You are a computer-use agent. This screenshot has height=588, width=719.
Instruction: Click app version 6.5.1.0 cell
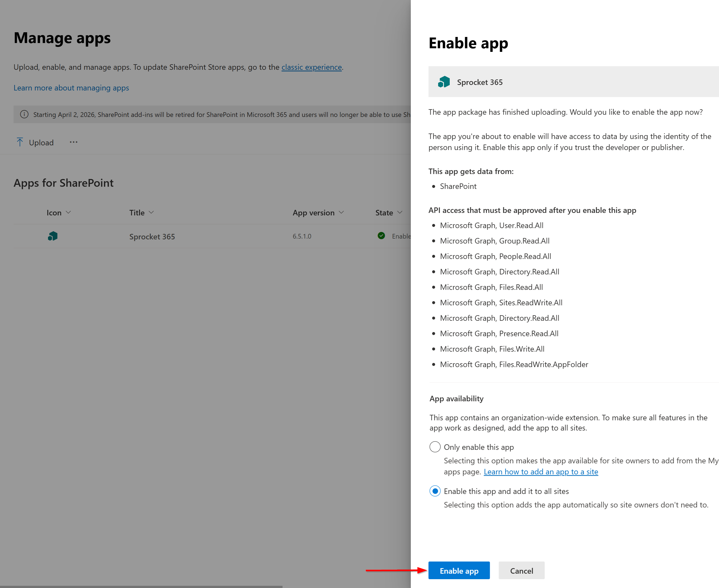pos(302,236)
